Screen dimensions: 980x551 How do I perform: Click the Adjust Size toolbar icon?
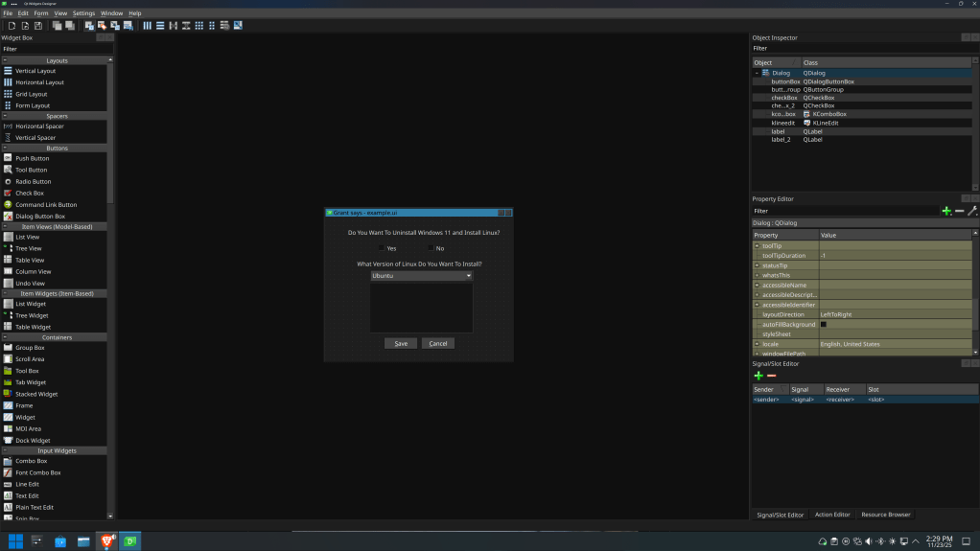coord(238,26)
